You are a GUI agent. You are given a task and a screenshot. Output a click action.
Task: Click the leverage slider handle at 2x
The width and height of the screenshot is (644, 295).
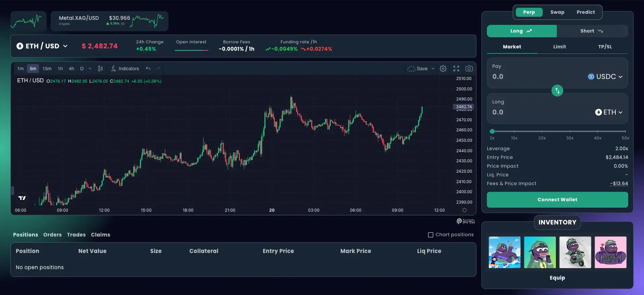coord(492,131)
